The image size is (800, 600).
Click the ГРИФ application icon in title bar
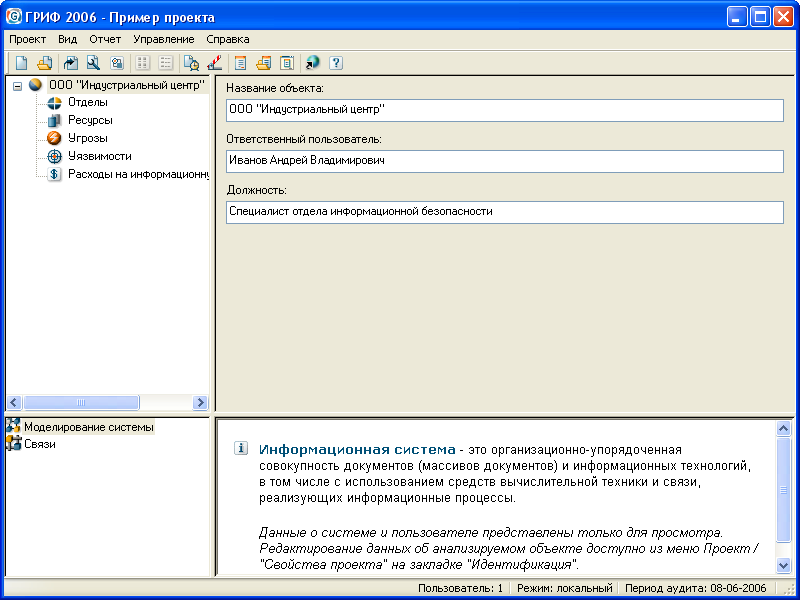point(14,17)
